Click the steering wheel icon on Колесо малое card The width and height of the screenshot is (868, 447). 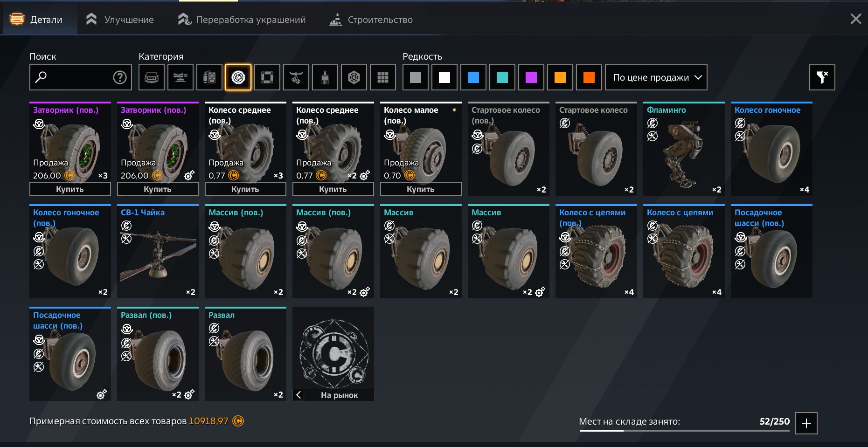390,135
